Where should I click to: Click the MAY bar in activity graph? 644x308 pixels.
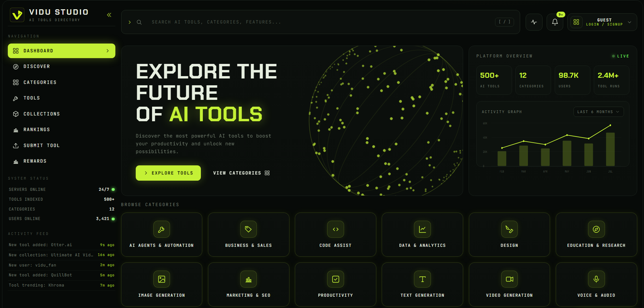[567, 153]
